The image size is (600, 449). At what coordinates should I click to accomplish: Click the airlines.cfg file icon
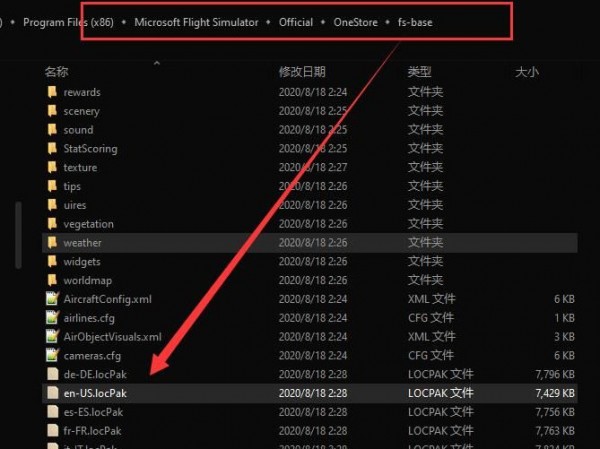click(52, 318)
